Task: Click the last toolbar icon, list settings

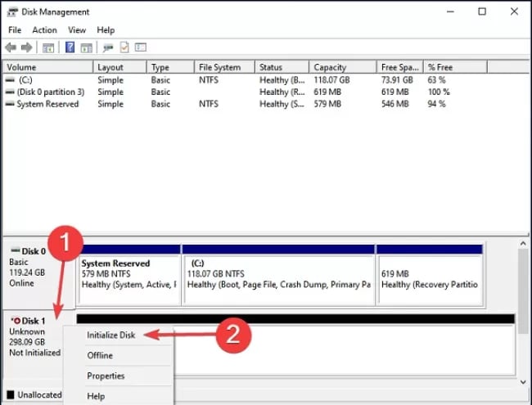Action: coord(141,47)
